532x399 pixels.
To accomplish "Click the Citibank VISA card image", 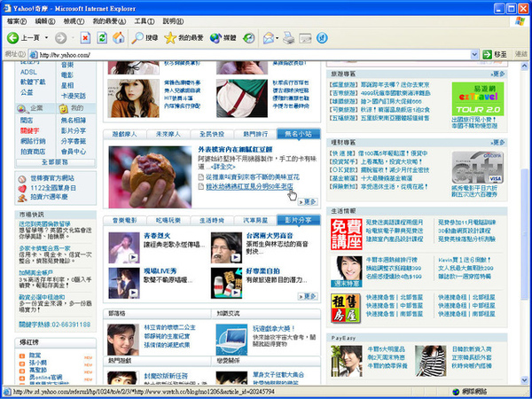I will (478, 168).
